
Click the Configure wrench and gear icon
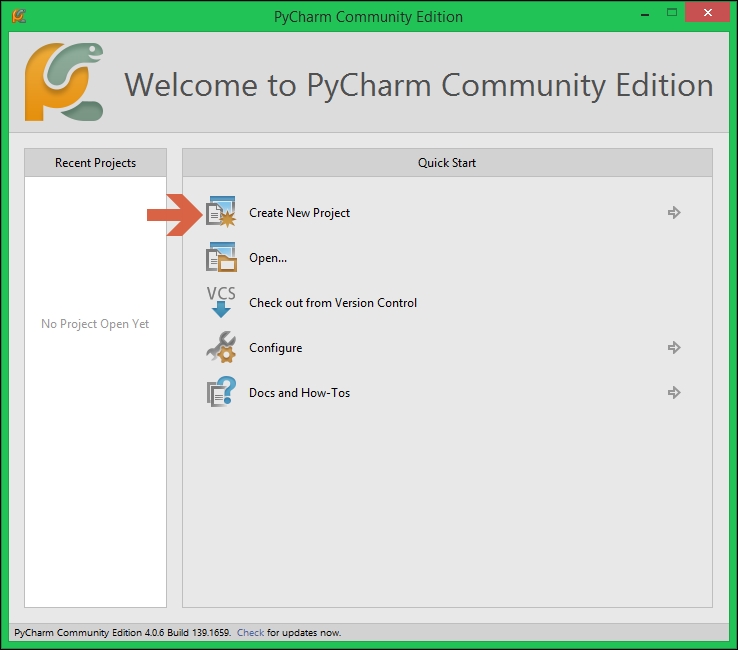(x=221, y=347)
